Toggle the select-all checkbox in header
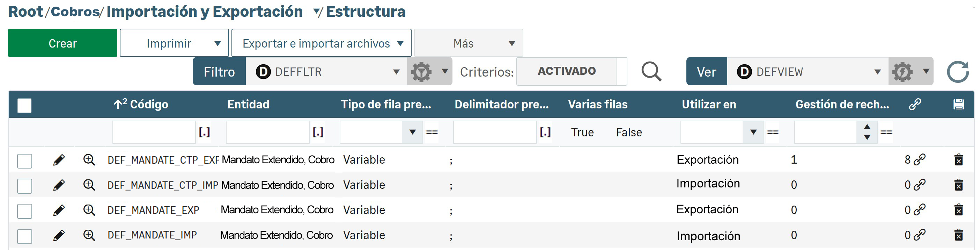Screen dimensions: 980x250 (x=25, y=105)
